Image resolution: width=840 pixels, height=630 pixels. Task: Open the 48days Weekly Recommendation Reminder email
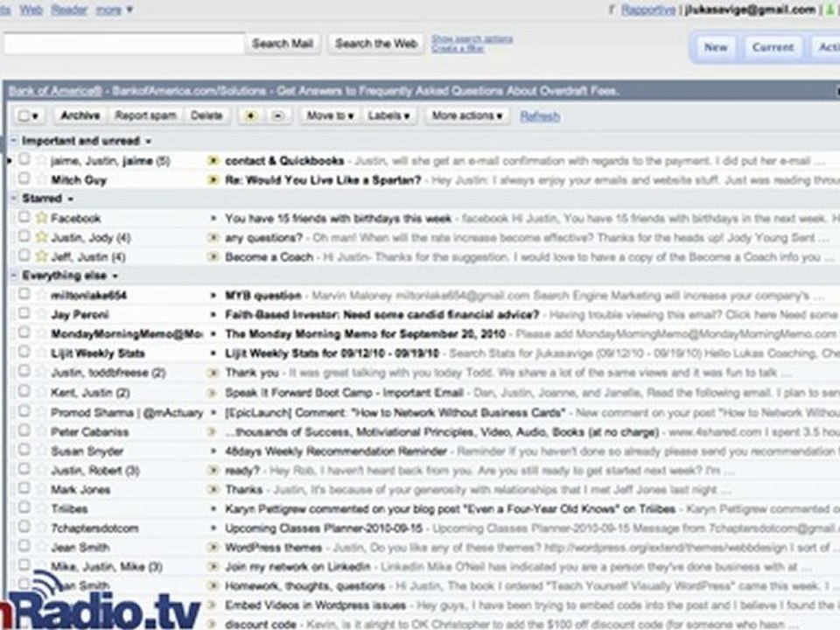pyautogui.click(x=336, y=451)
